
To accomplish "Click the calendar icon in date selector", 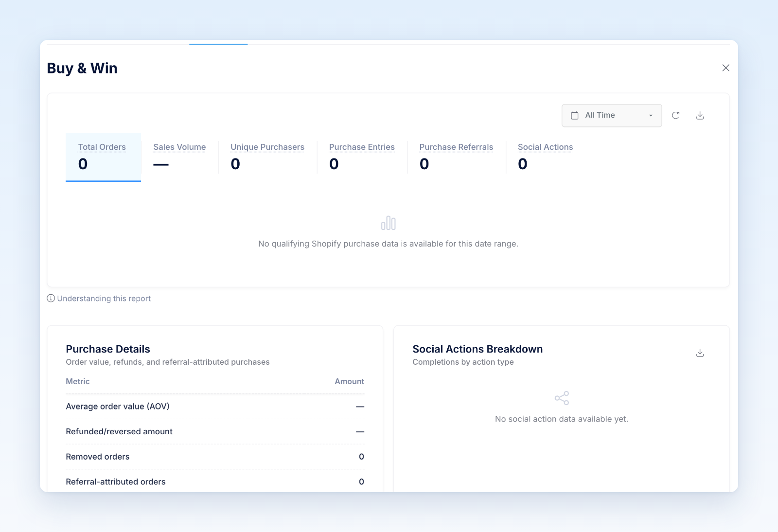I will [x=575, y=116].
